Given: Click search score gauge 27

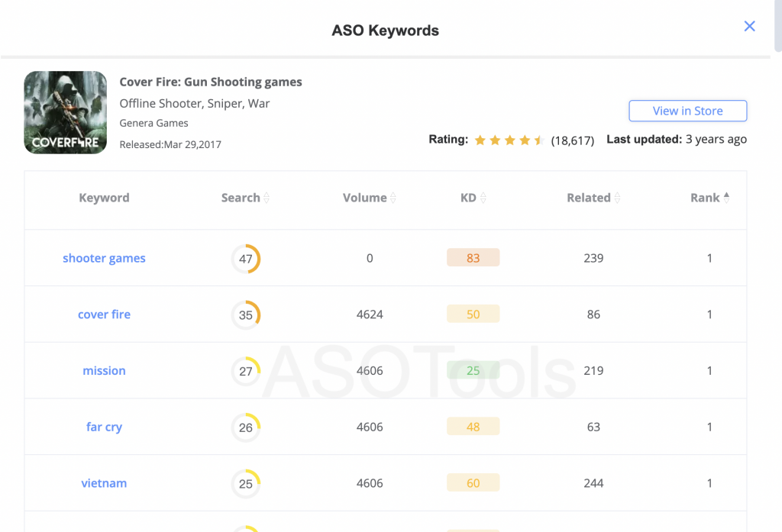Looking at the screenshot, I should click(246, 372).
